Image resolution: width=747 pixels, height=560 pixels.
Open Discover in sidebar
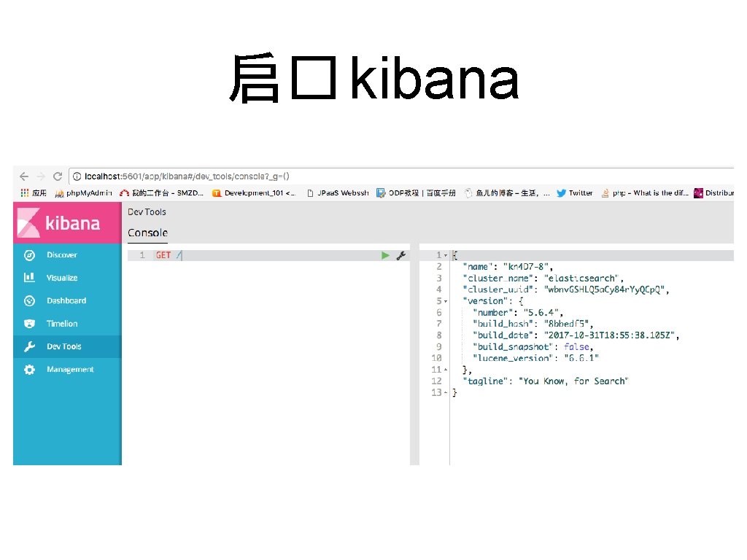pos(67,255)
